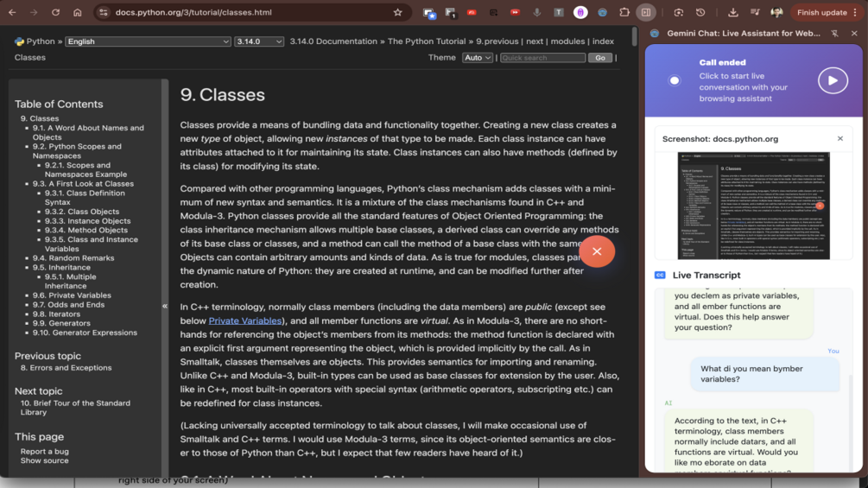The image size is (868, 488).
Task: Open the 3.14.0 Documentation breadcrumb link
Action: (333, 41)
